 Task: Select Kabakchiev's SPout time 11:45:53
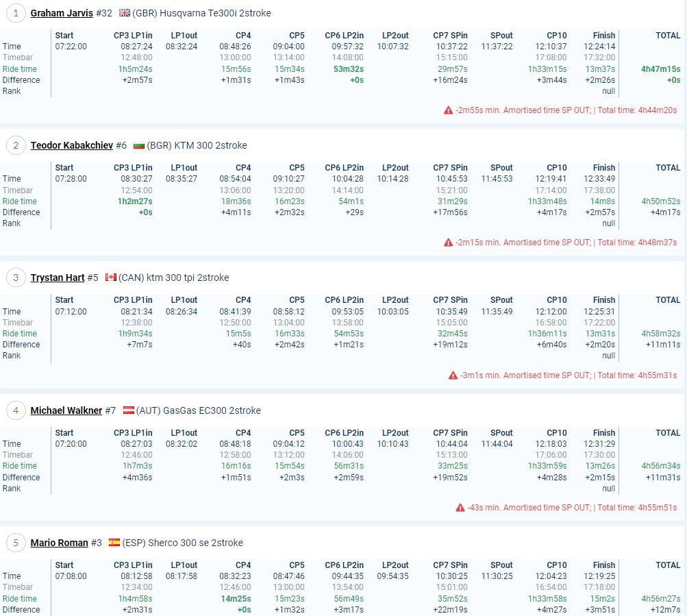point(497,179)
